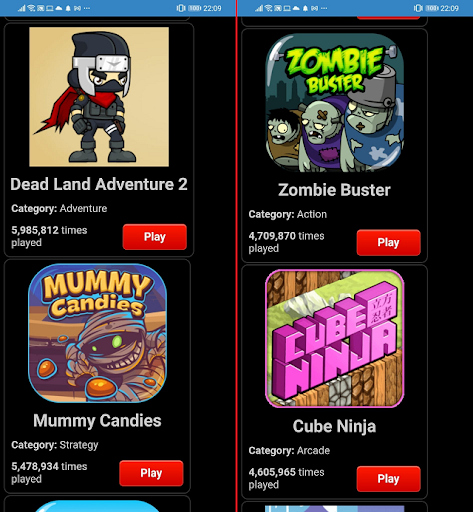Image resolution: width=473 pixels, height=512 pixels.
Task: Select the Strategy category label
Action: [79, 445]
